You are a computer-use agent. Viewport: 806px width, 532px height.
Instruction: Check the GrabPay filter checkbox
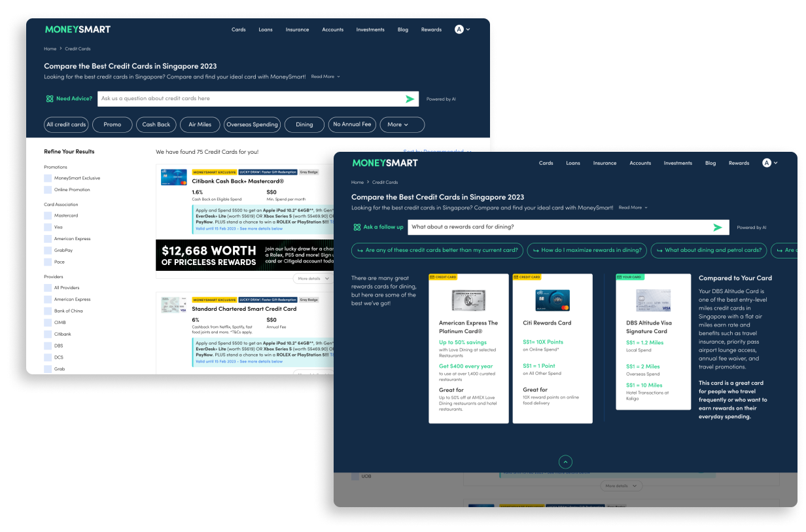[x=48, y=251]
